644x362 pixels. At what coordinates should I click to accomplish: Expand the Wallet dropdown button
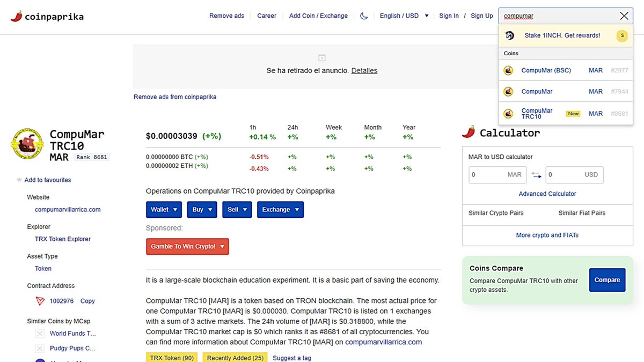(x=164, y=210)
